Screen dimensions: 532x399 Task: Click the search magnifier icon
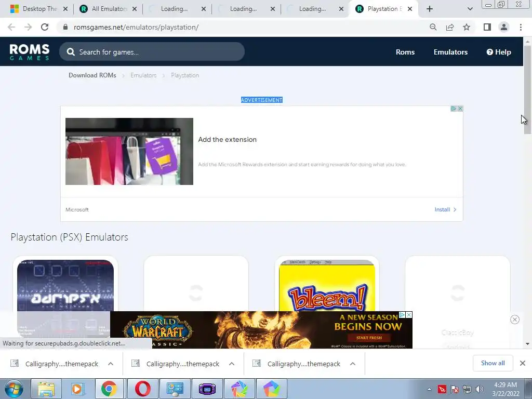(71, 52)
